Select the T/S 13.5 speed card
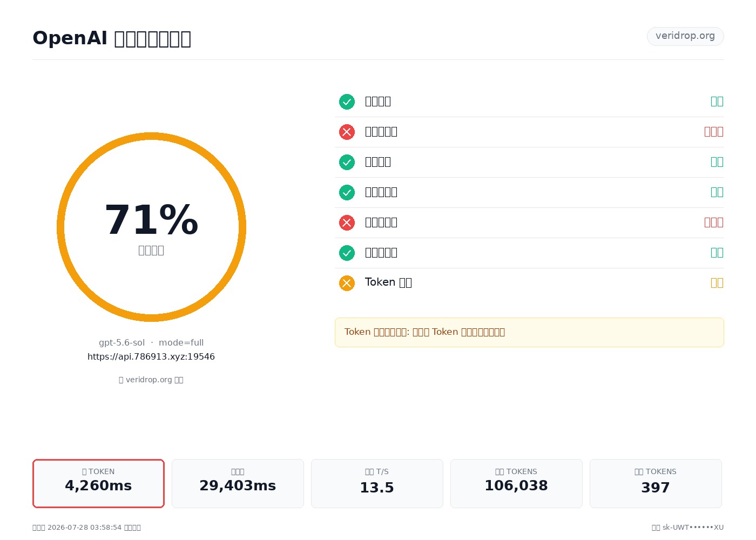The width and height of the screenshot is (756, 540). [x=377, y=483]
